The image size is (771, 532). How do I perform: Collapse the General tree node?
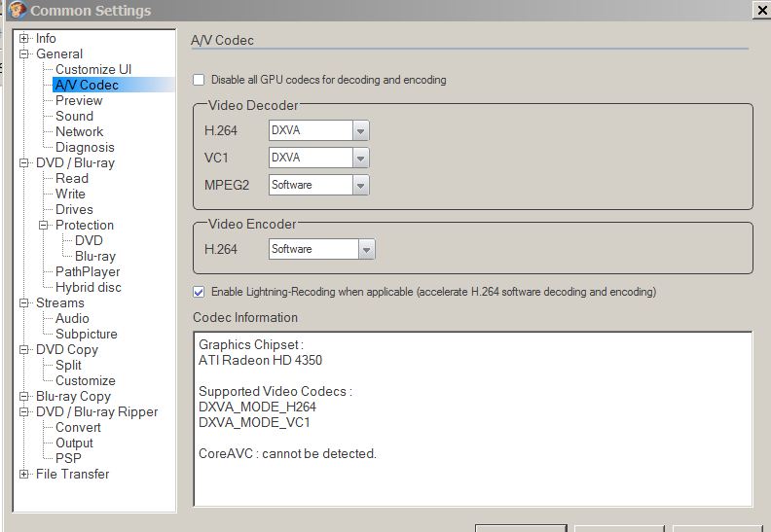24,54
